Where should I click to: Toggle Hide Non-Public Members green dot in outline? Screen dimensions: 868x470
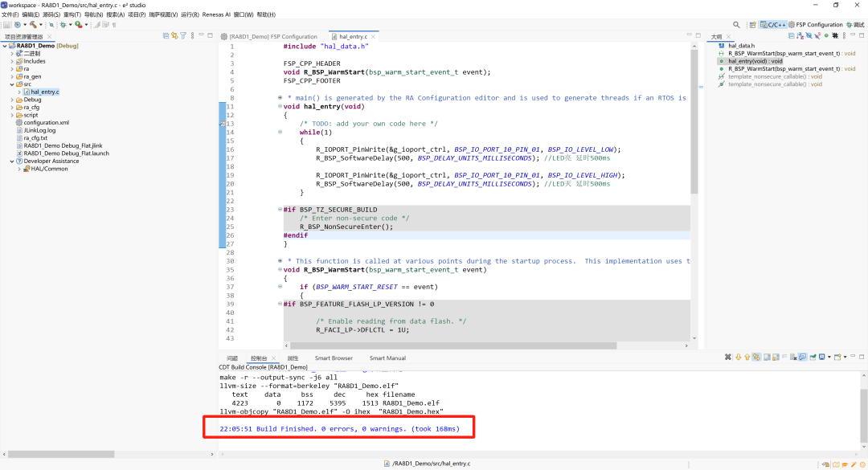(826, 36)
